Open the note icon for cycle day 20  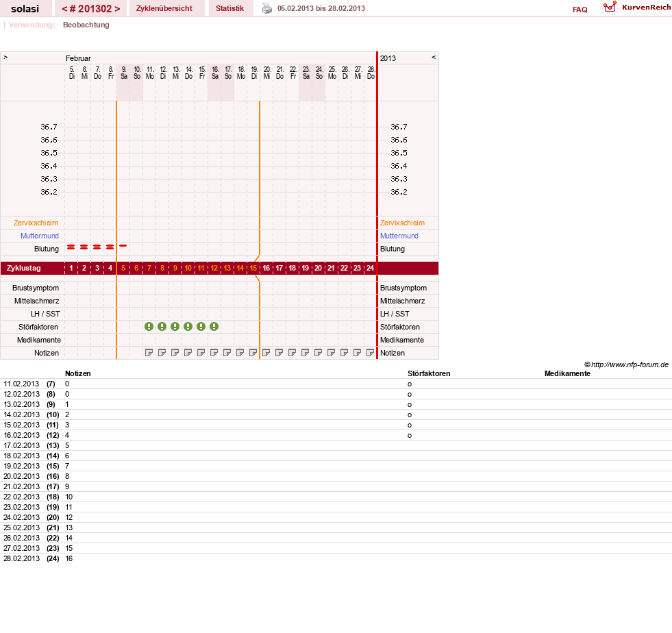tap(318, 353)
